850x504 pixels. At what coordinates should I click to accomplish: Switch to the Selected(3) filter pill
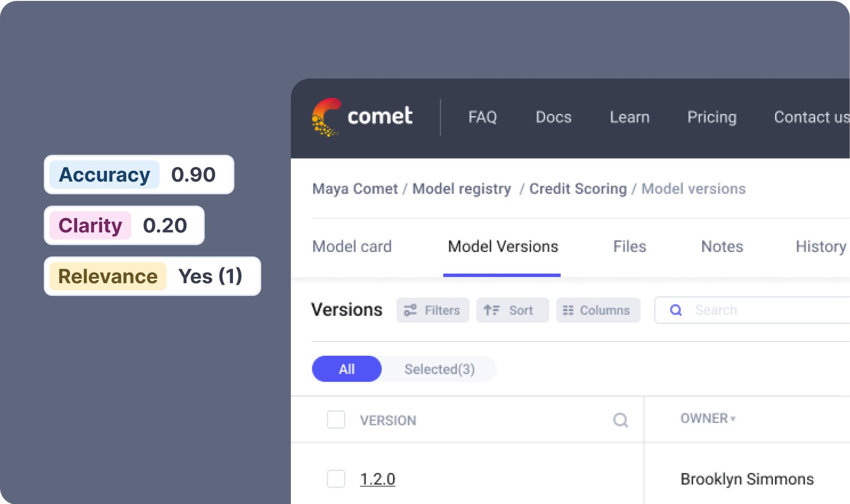coord(440,369)
